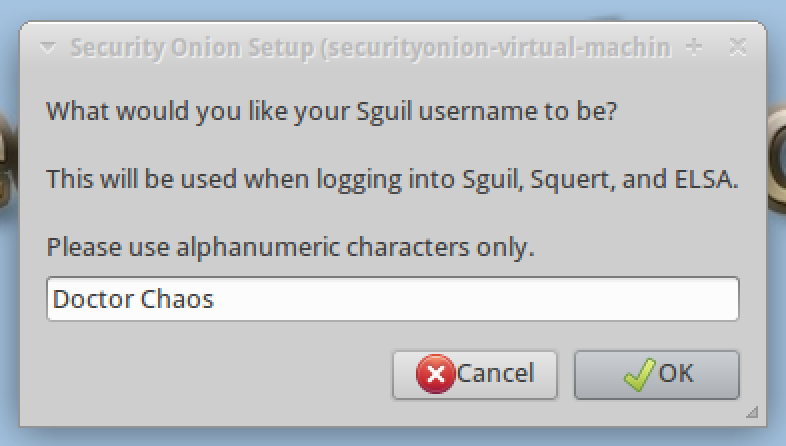Click the blank title bar area beside the plus
Viewport: 786px width, 446px height.
pyautogui.click(x=715, y=47)
